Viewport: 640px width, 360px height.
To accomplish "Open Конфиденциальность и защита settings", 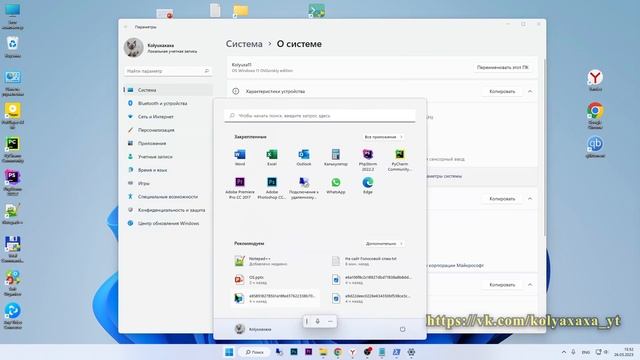I will click(168, 210).
